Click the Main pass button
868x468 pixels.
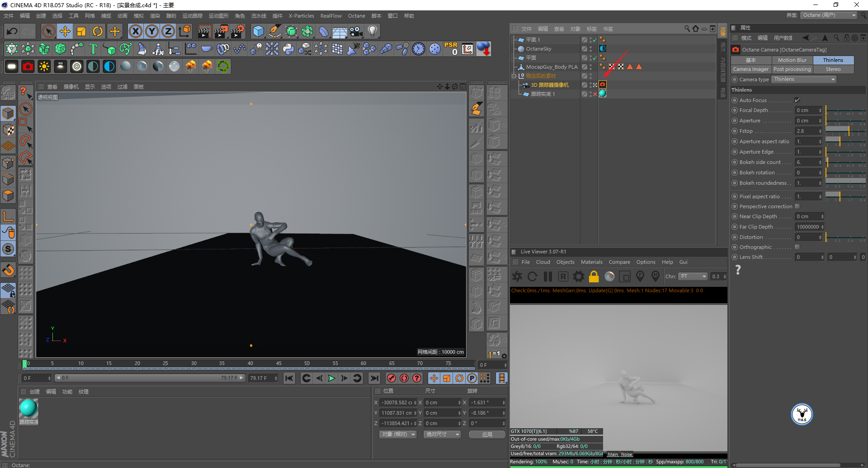(613, 454)
